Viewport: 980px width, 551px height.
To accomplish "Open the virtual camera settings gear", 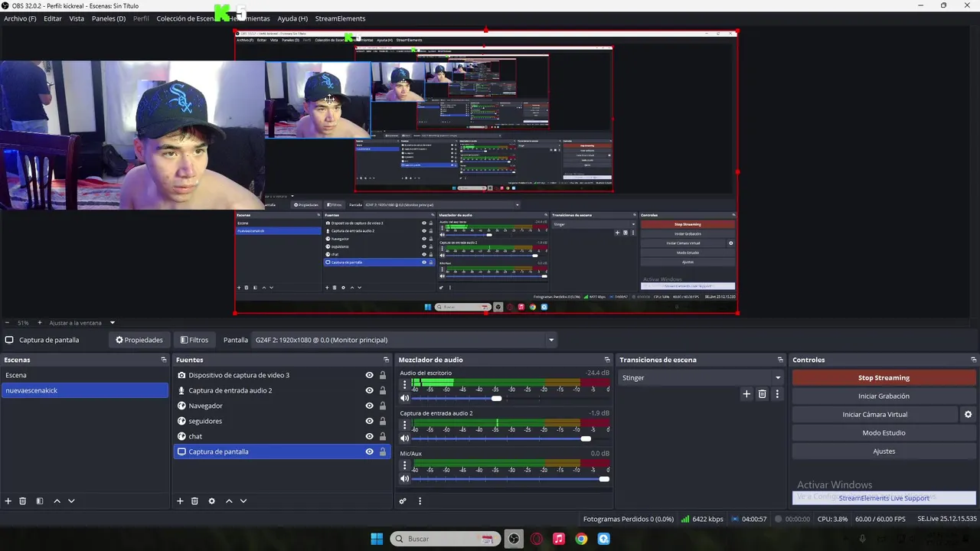I will 968,415.
